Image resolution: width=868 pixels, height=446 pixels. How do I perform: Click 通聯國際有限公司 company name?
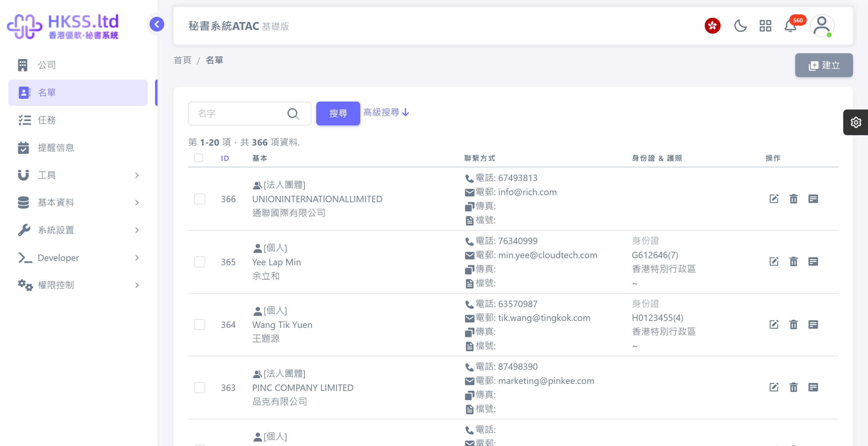pos(289,213)
